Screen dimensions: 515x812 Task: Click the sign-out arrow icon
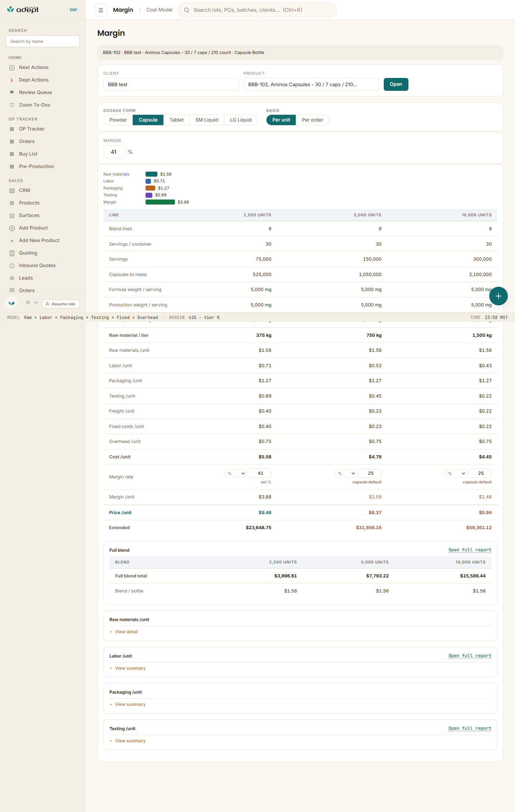pos(36,302)
